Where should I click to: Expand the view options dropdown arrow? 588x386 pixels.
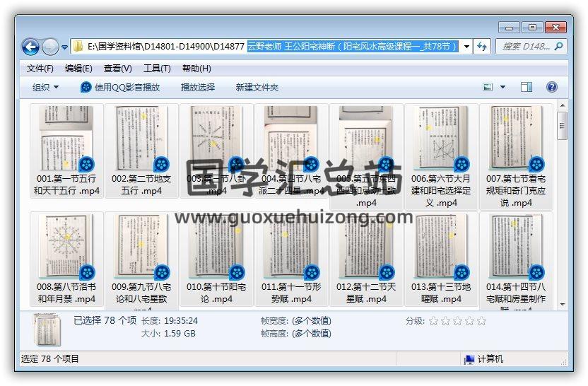(503, 87)
